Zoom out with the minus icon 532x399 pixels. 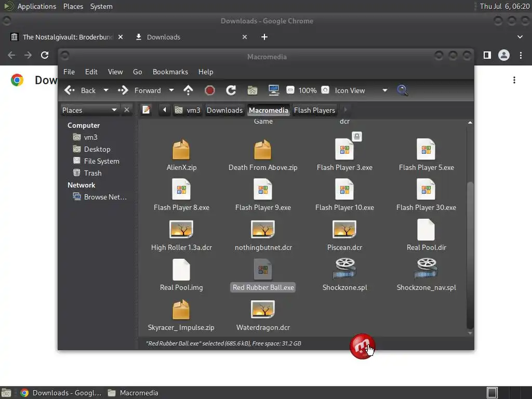290,90
